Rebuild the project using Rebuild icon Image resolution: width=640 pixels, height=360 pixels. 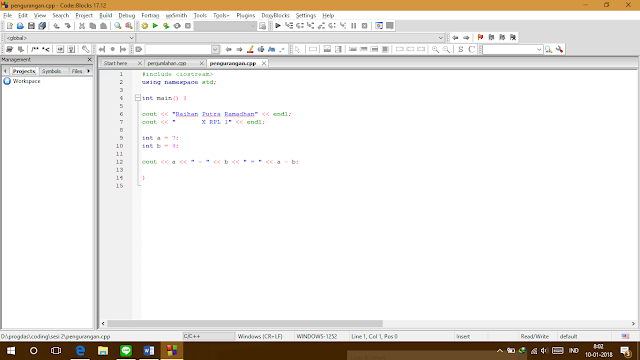(x=177, y=26)
